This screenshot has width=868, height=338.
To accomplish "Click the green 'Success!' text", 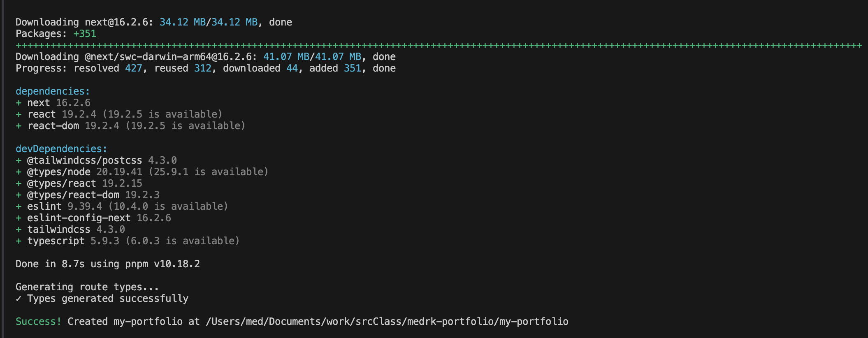I will click(x=38, y=321).
